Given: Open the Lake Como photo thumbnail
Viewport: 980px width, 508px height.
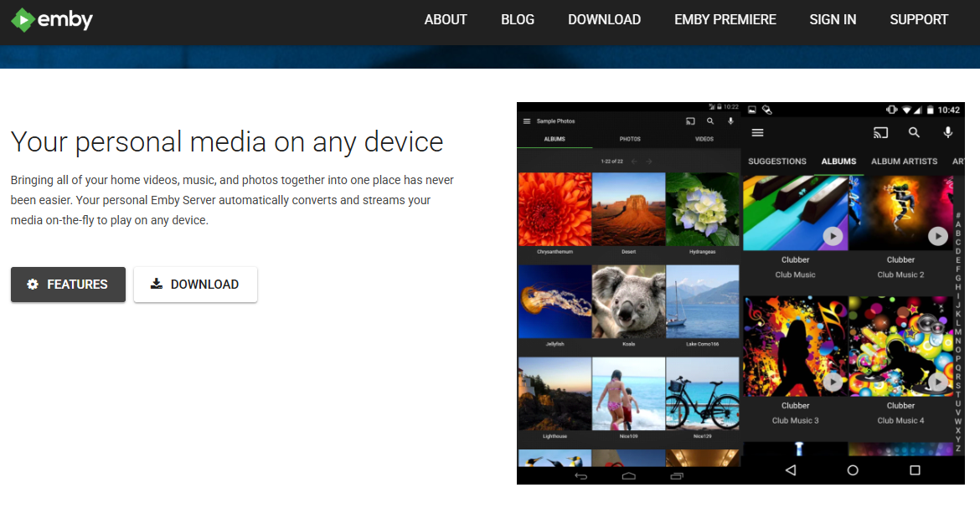Looking at the screenshot, I should [703, 302].
